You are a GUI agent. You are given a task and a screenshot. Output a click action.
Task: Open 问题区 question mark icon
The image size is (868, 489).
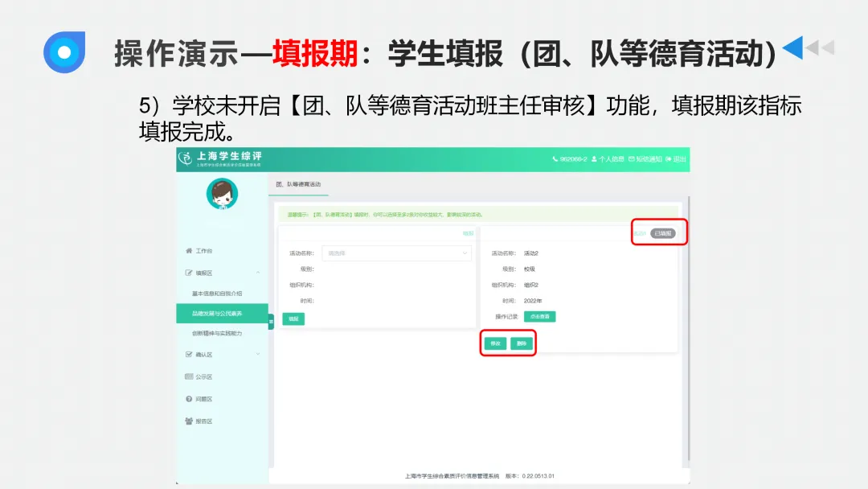188,397
